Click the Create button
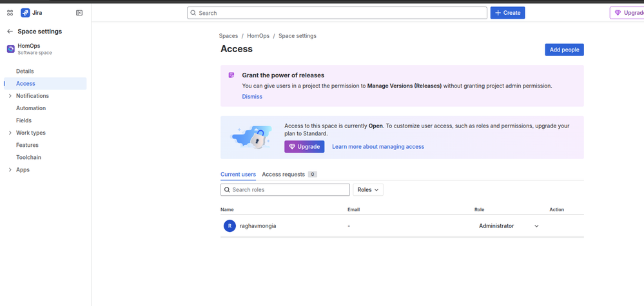 tap(507, 13)
